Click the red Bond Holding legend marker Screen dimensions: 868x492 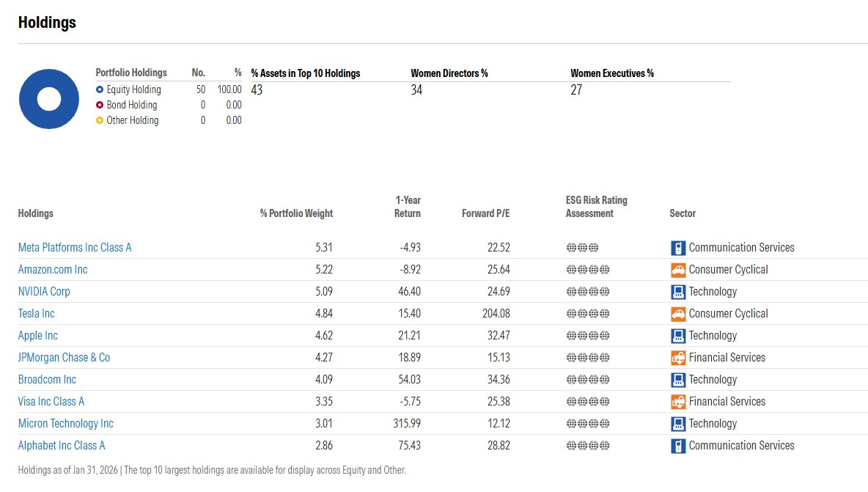pyautogui.click(x=100, y=105)
